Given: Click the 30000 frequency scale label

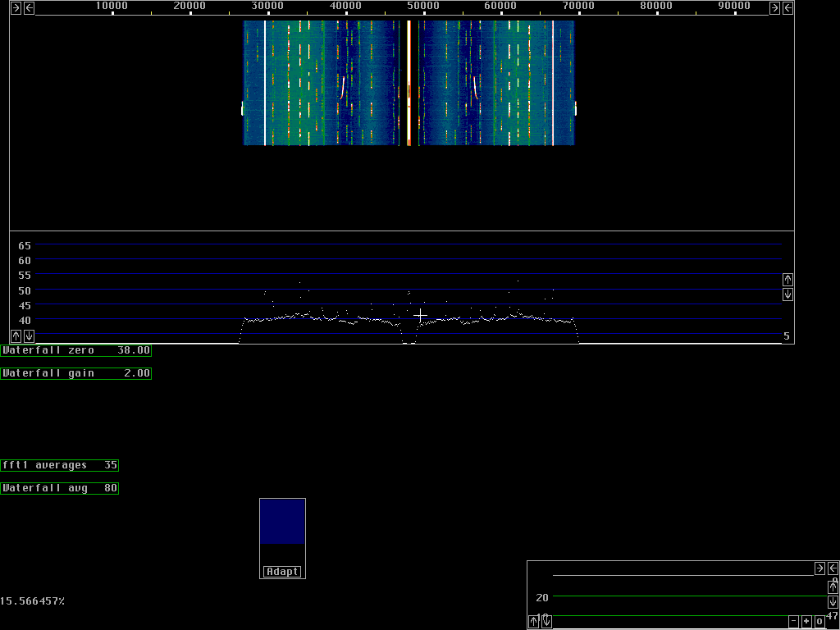Looking at the screenshot, I should coord(267,6).
